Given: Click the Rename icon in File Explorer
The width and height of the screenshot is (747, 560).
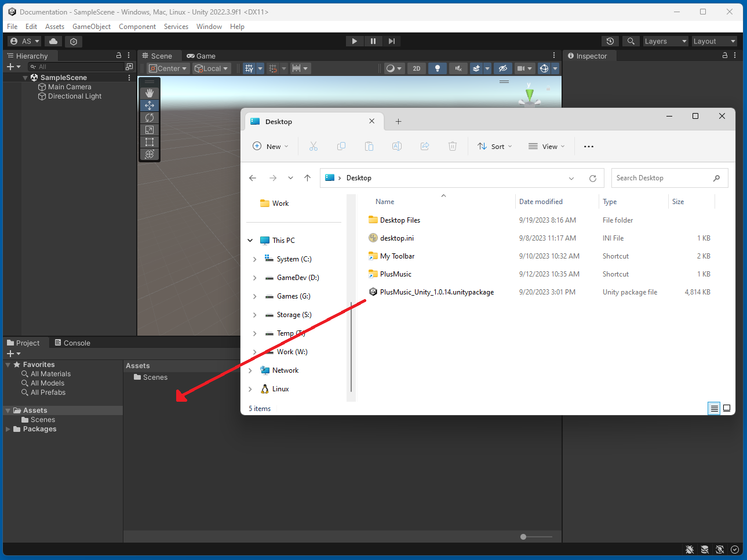Looking at the screenshot, I should pos(397,147).
